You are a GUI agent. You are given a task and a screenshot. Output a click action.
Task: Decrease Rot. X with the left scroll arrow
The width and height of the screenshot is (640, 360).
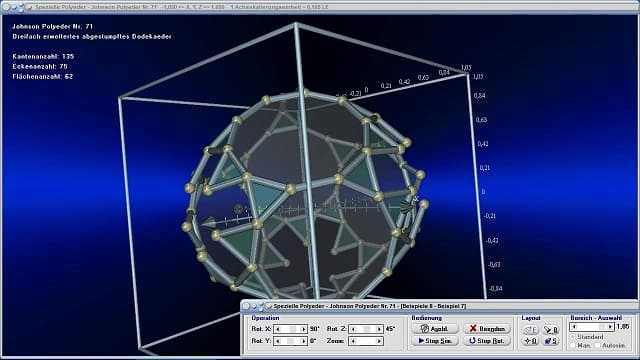(278, 329)
